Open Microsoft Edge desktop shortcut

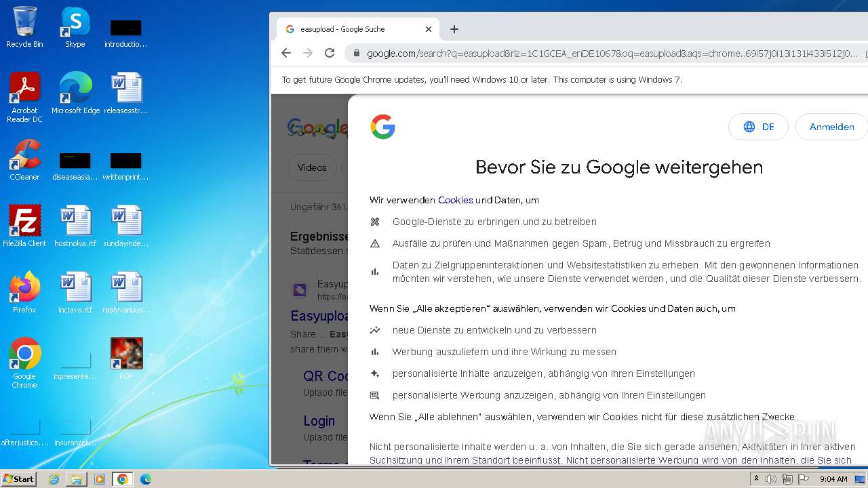click(75, 93)
